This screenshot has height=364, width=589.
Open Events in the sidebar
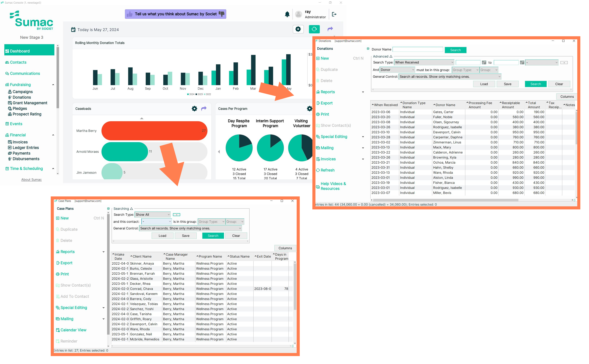pos(14,124)
